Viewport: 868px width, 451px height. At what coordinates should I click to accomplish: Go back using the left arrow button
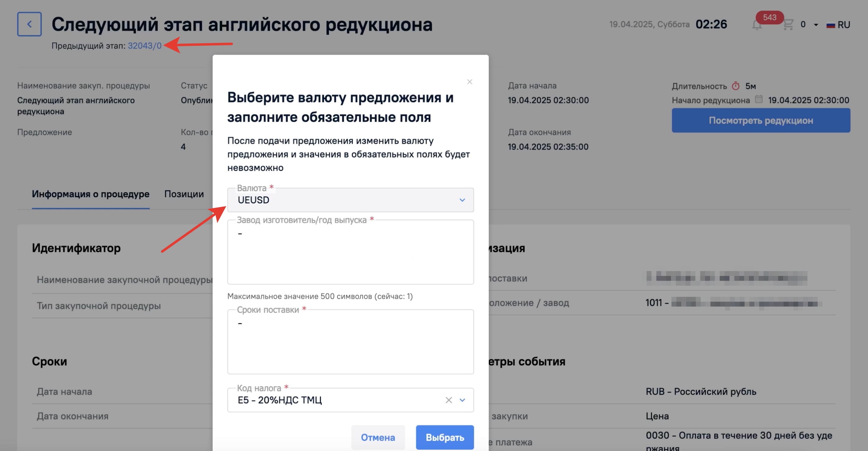click(x=29, y=24)
